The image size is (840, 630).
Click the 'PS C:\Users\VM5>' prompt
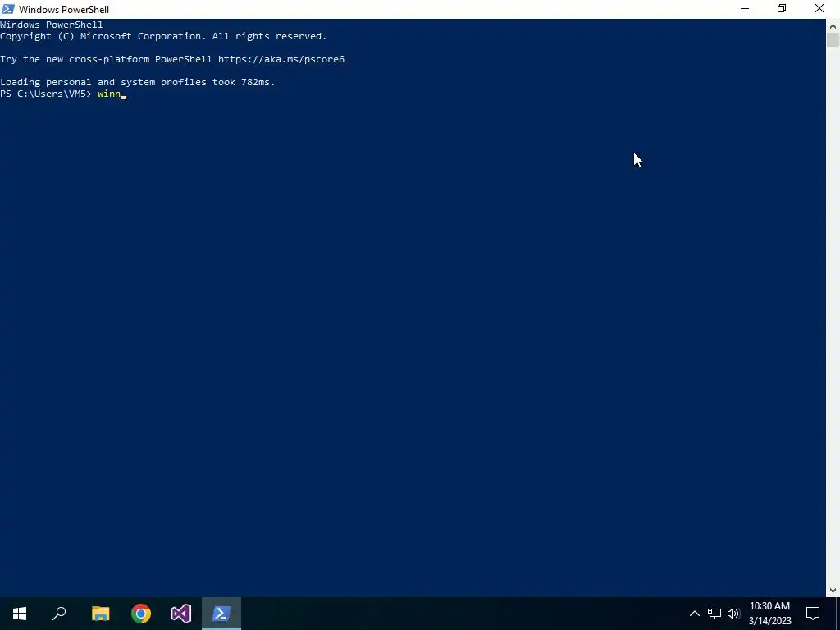click(x=46, y=94)
